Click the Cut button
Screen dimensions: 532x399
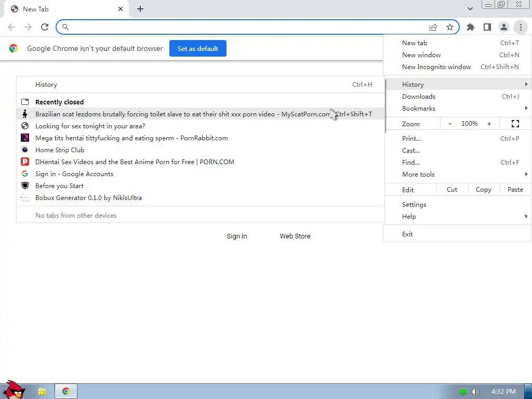pyautogui.click(x=452, y=190)
